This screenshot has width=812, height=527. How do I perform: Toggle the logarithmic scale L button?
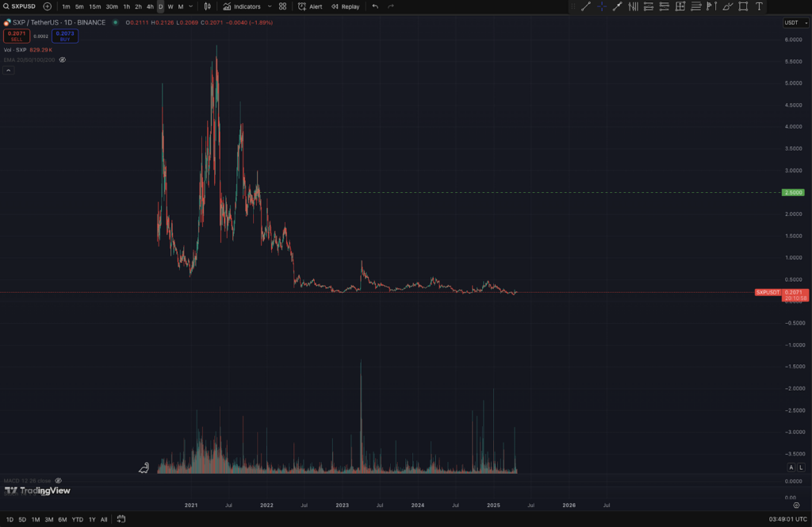(801, 468)
